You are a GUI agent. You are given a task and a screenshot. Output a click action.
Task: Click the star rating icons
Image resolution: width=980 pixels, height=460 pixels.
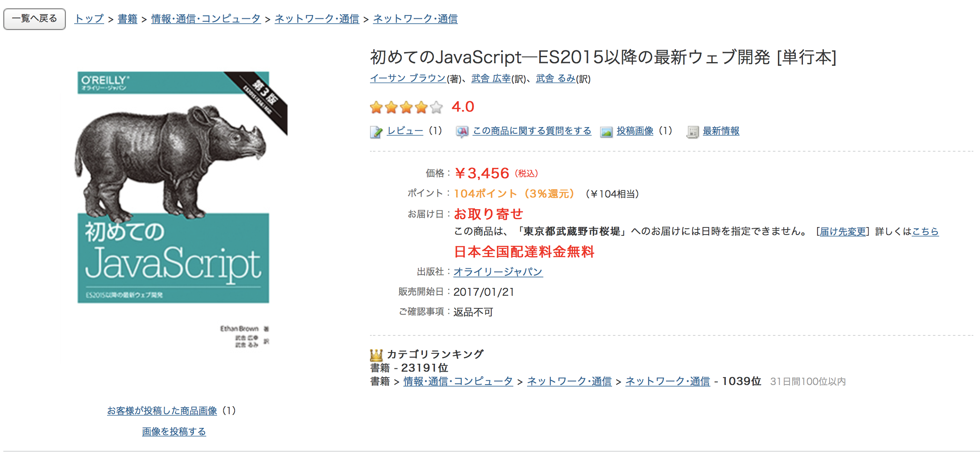406,107
